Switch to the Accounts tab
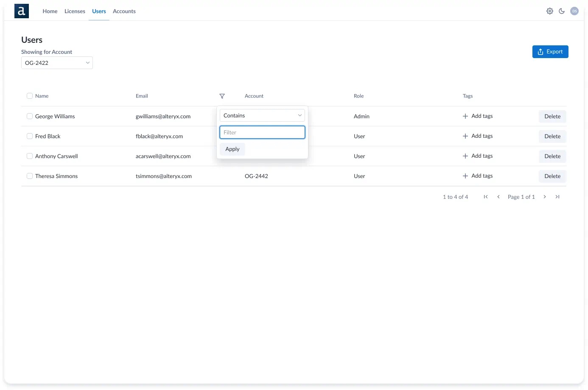Image resolution: width=588 pixels, height=390 pixels. click(x=124, y=11)
